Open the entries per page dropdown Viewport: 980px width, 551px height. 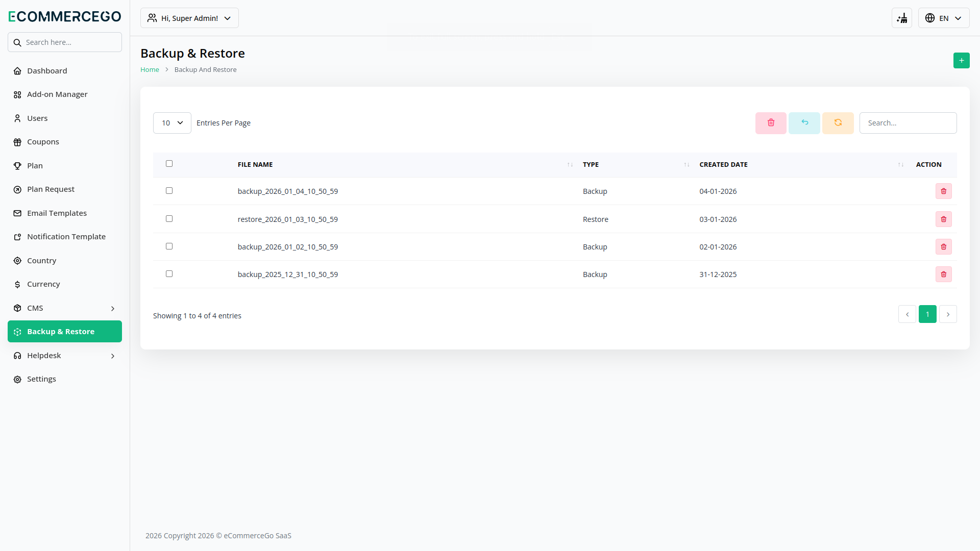click(x=172, y=123)
